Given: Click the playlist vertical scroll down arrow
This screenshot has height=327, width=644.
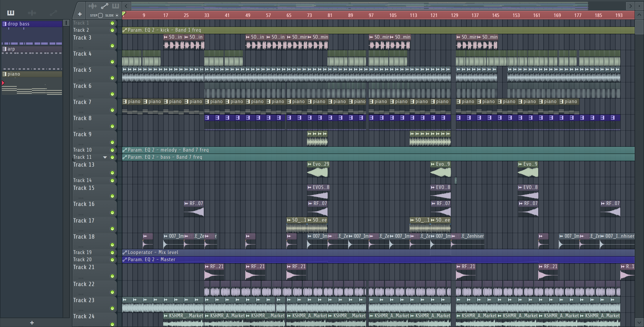Looking at the screenshot, I should [639, 322].
